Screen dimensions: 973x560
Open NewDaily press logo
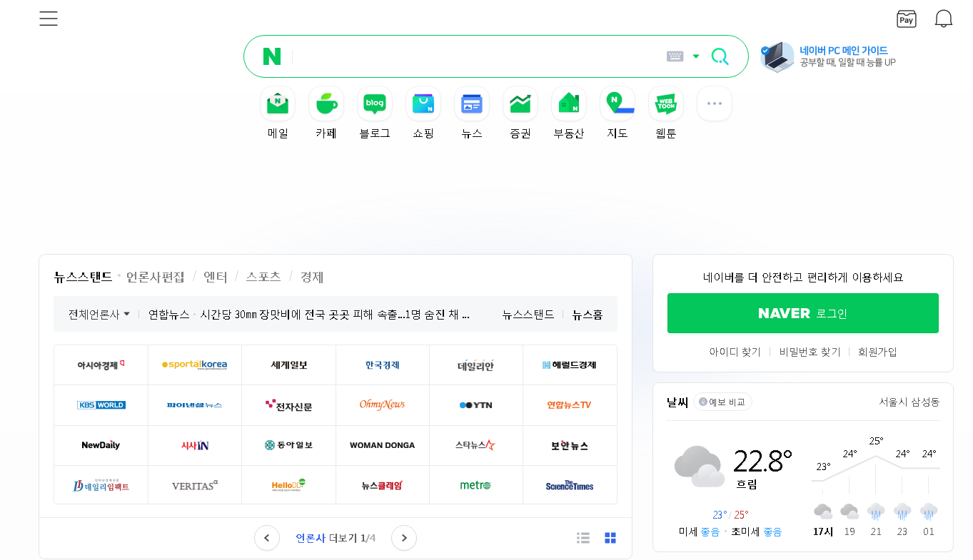coord(101,444)
